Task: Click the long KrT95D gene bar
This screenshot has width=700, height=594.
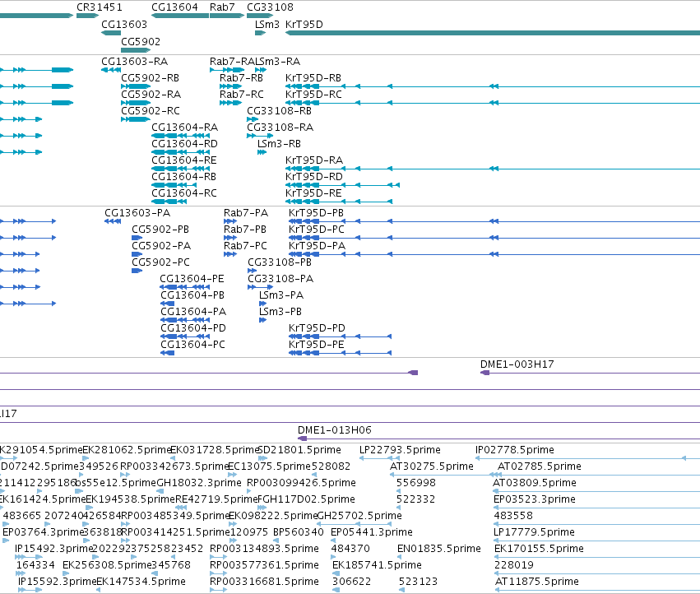Action: click(x=493, y=33)
